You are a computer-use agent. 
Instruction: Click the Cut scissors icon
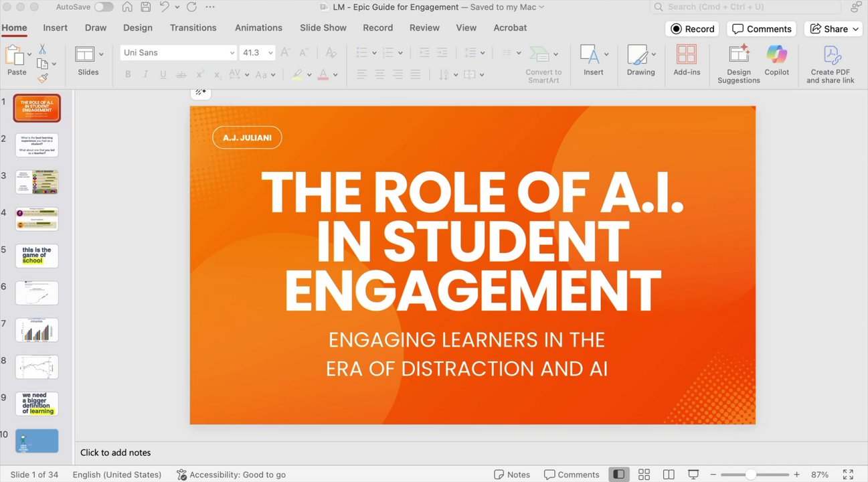click(x=42, y=50)
